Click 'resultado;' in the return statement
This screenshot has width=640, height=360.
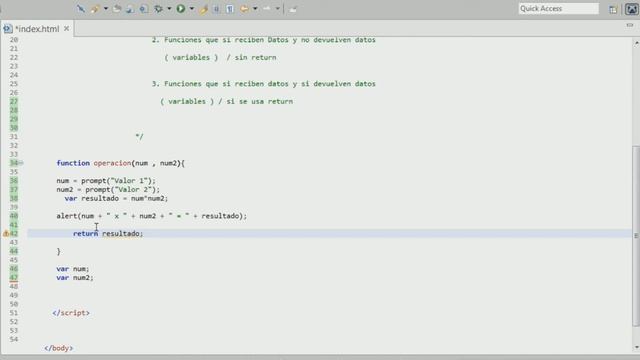pos(122,233)
